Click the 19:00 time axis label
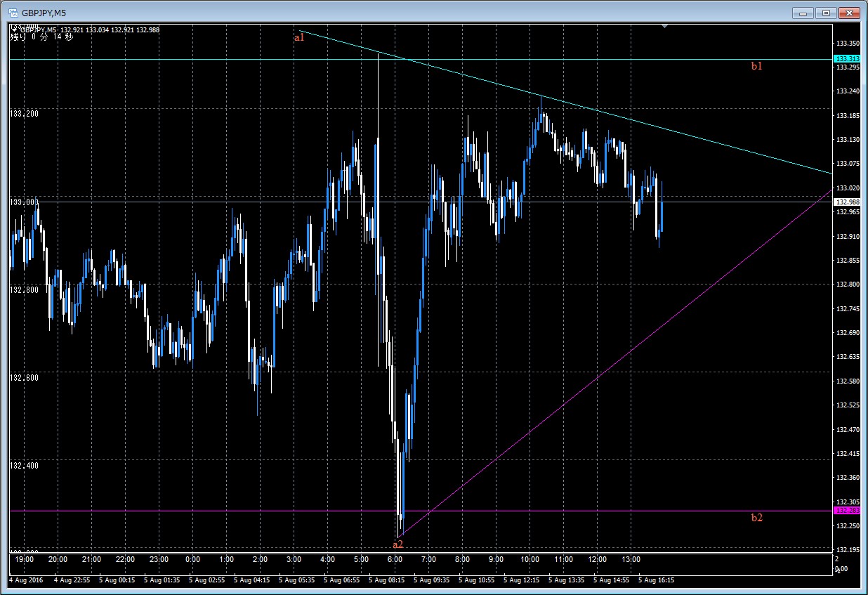868x595 pixels. (24, 560)
